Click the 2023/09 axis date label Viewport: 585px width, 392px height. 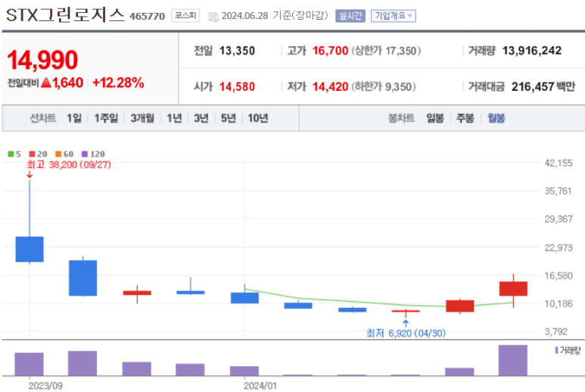tap(45, 386)
